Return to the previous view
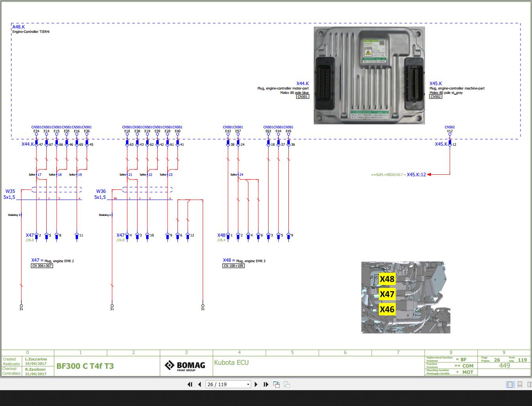This screenshot has height=406, width=532. pos(276,384)
